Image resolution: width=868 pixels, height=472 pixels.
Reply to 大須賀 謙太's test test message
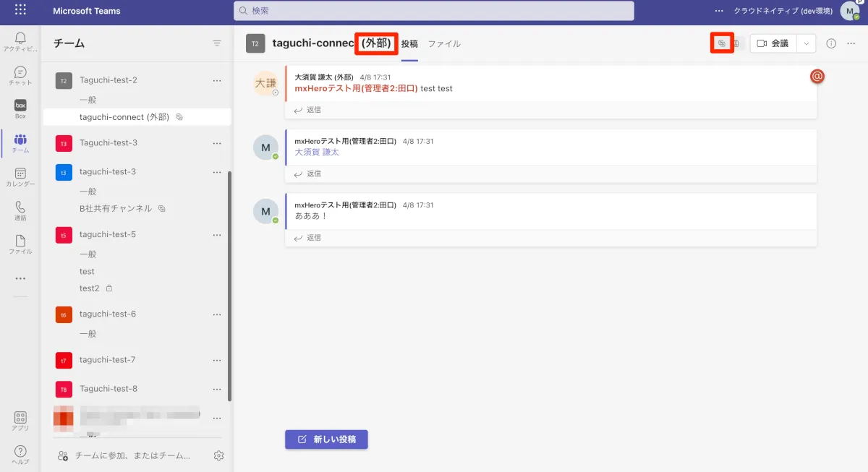307,110
